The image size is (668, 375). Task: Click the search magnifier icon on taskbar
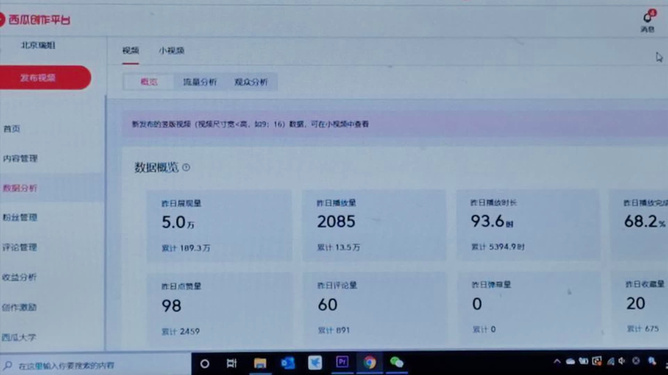click(x=8, y=365)
